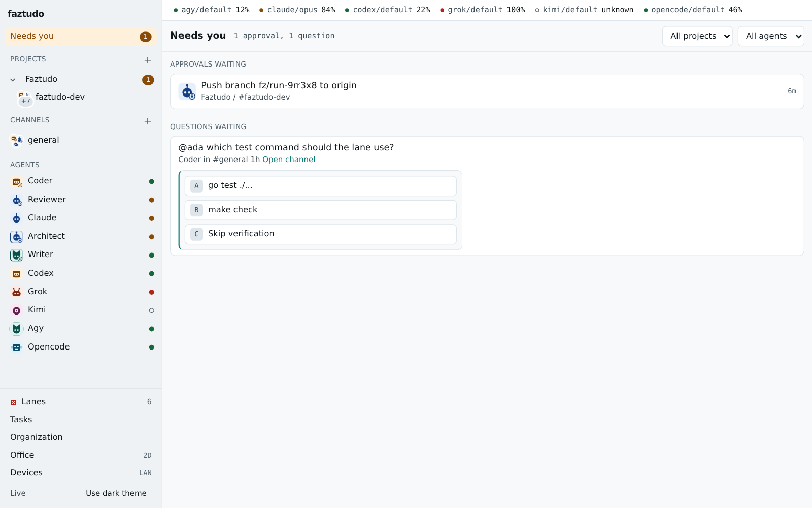Click the codex/default 22% usage indicator
This screenshot has height=508, width=812.
pyautogui.click(x=388, y=10)
